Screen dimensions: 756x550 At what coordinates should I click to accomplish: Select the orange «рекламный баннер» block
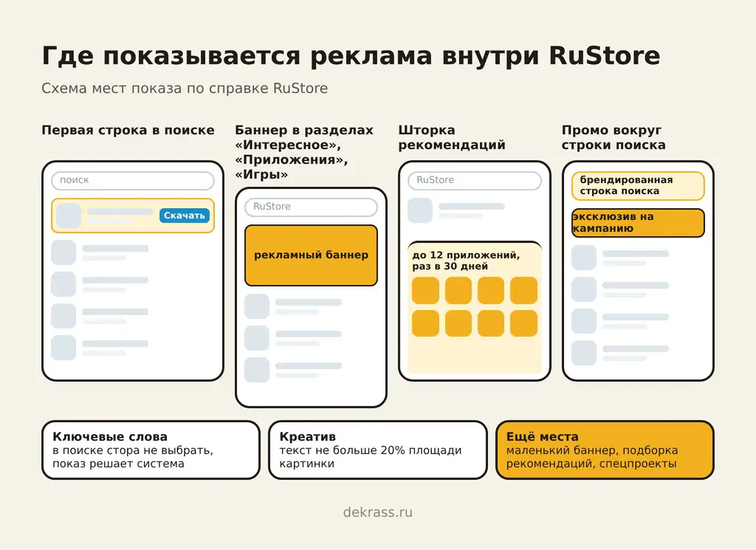[311, 255]
